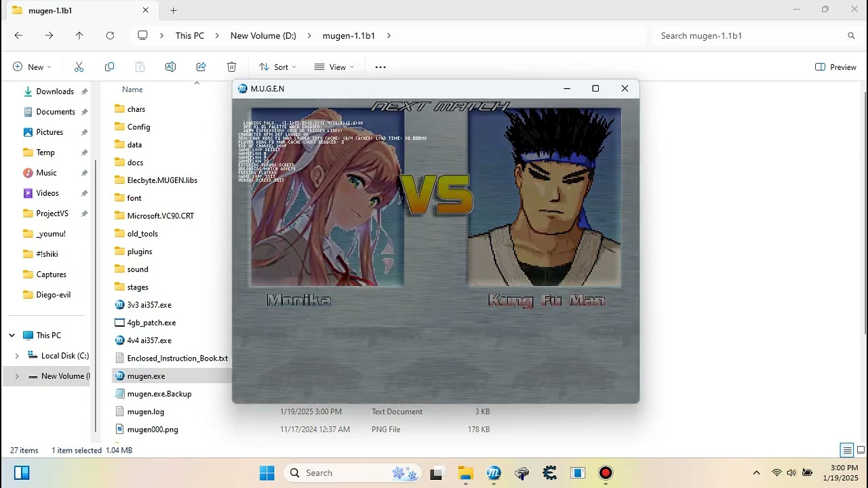Open the Music folder in the sidebar
This screenshot has width=868, height=488.
pos(47,173)
